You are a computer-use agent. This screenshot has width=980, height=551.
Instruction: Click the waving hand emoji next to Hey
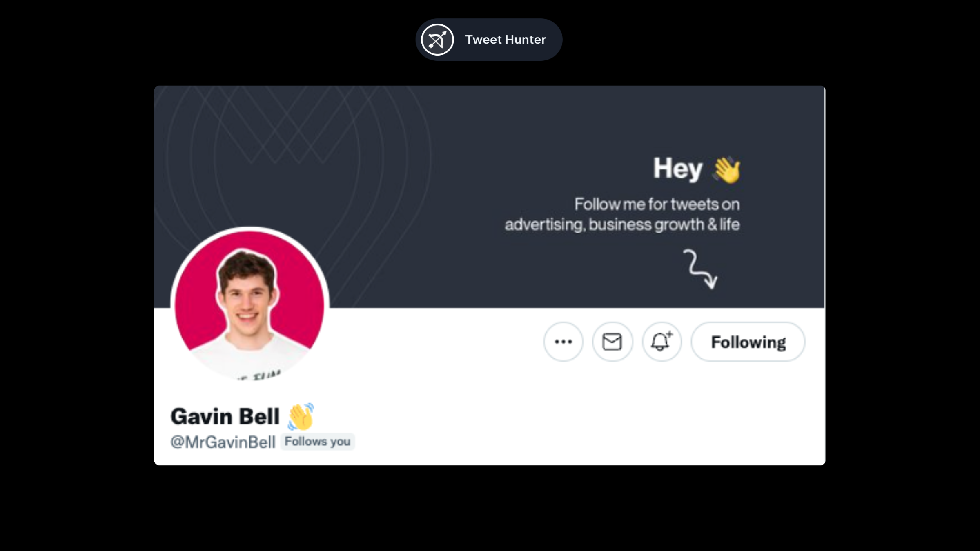[x=727, y=170]
